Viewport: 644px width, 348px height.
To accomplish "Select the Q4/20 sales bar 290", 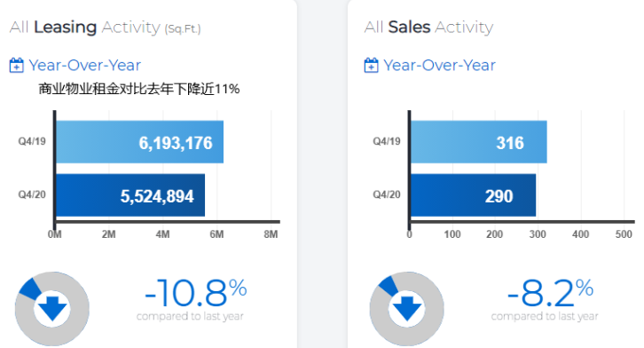I will click(473, 195).
